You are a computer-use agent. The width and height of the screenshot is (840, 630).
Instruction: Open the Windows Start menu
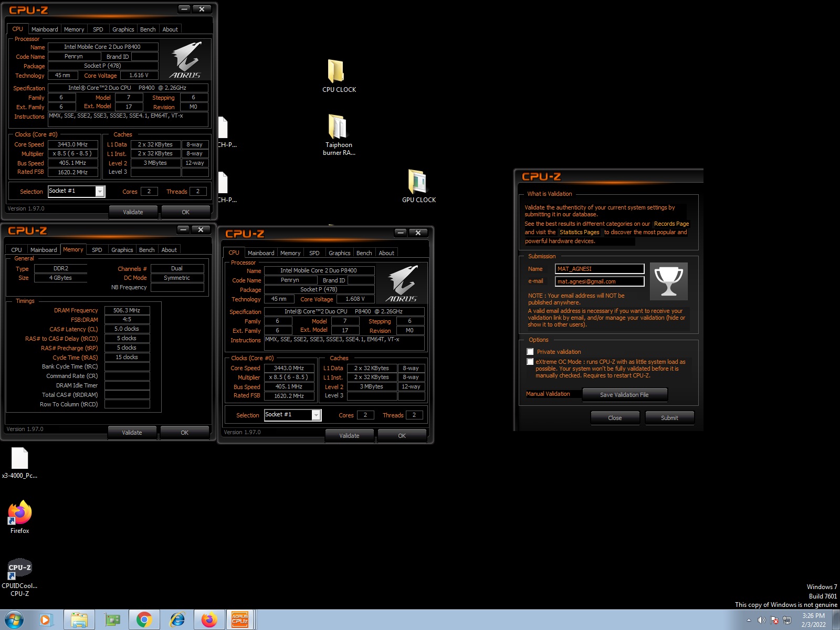[14, 620]
